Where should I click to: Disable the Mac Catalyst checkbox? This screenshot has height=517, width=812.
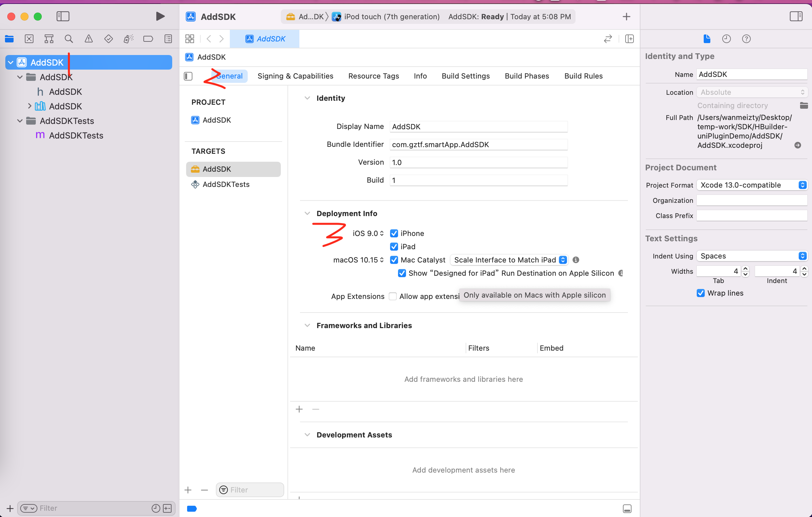click(394, 260)
